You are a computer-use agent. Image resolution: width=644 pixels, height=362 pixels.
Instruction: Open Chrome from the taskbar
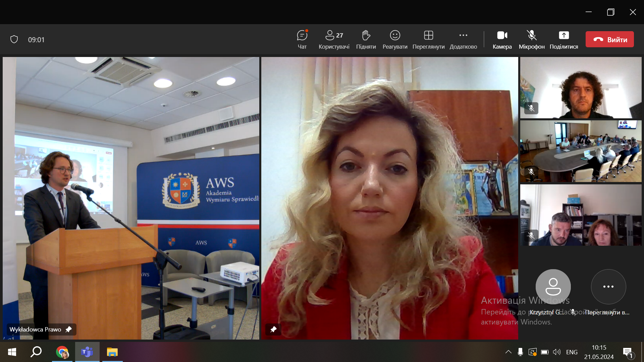62,352
